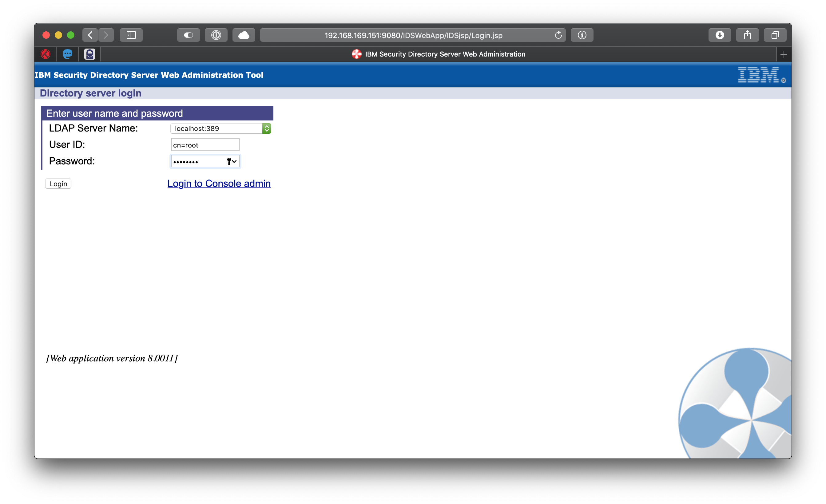Flip the toggle-style button in the toolbar
826x504 pixels.
coord(189,35)
